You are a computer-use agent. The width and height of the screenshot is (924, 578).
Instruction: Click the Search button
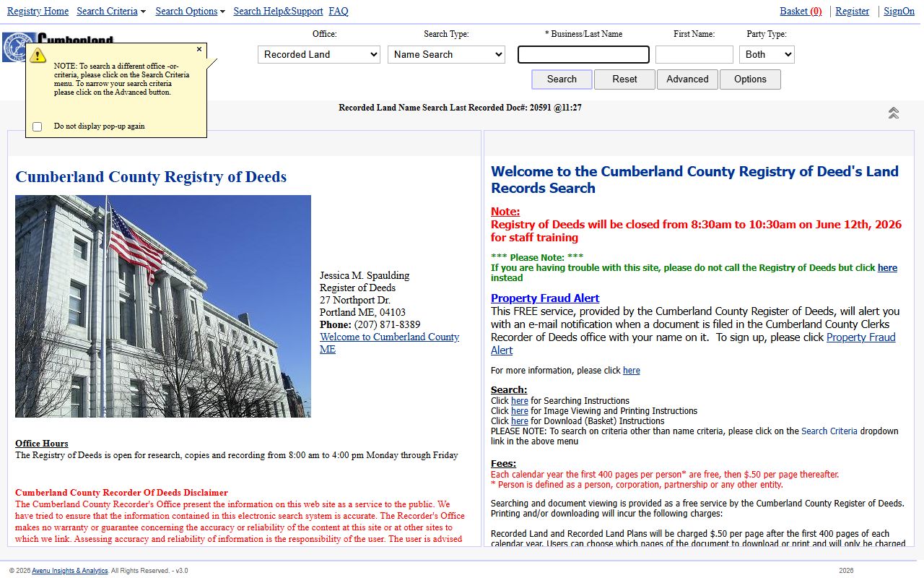coord(562,79)
